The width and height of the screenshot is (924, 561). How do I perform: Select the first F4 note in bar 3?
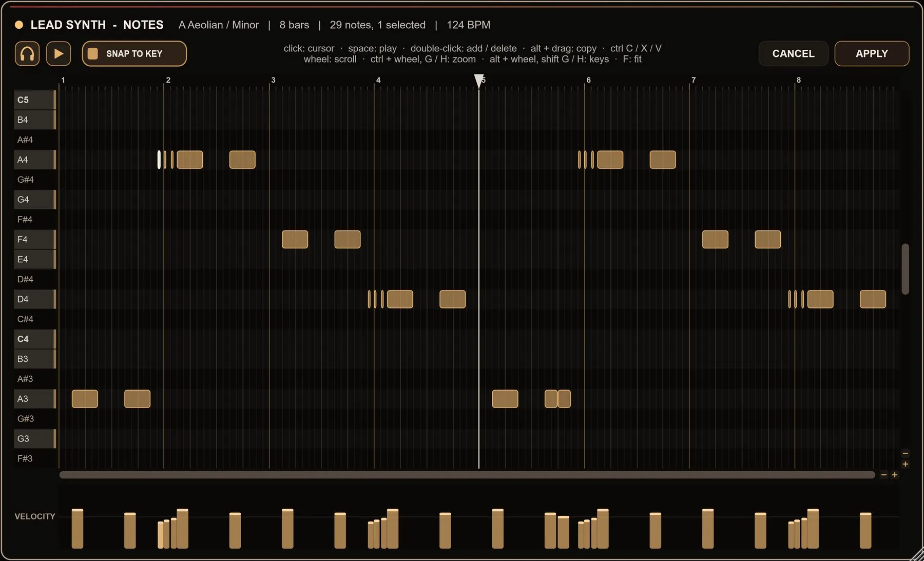coord(295,239)
